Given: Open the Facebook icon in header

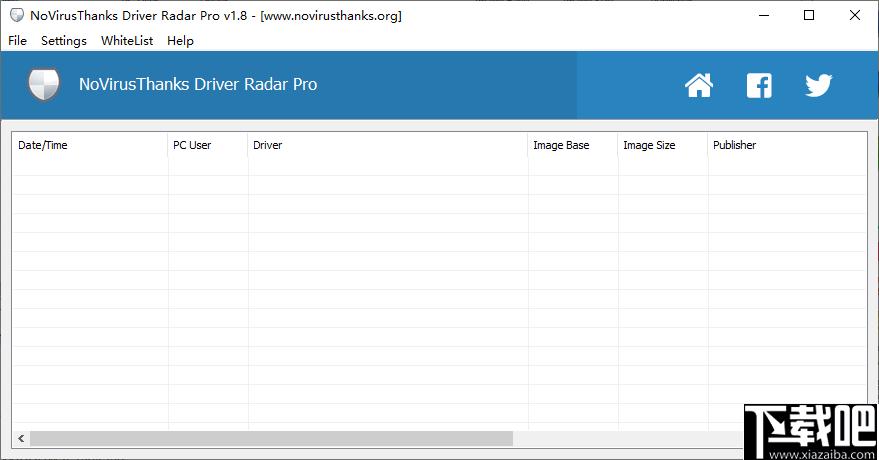Looking at the screenshot, I should pyautogui.click(x=759, y=85).
